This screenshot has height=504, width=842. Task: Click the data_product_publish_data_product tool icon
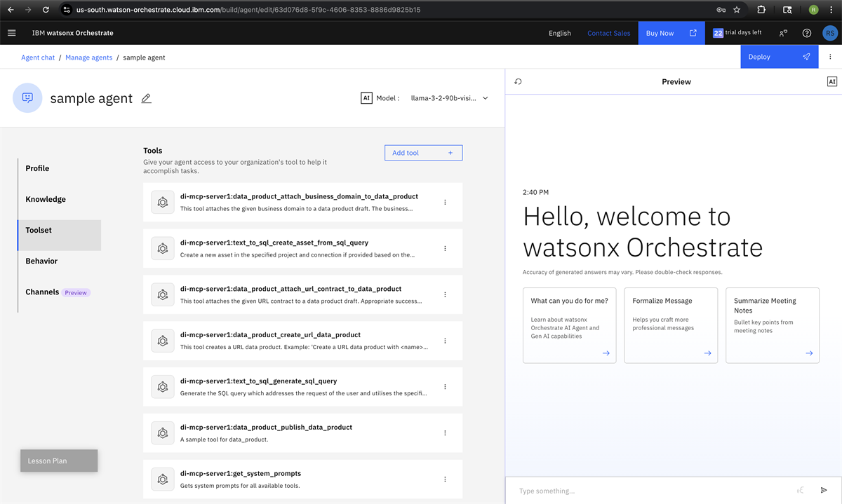(163, 433)
